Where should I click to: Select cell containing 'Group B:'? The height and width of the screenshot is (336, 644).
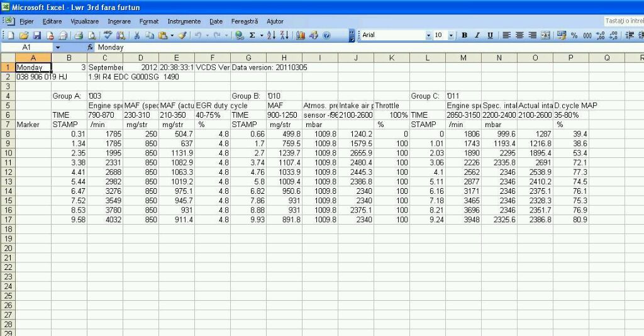coord(248,96)
